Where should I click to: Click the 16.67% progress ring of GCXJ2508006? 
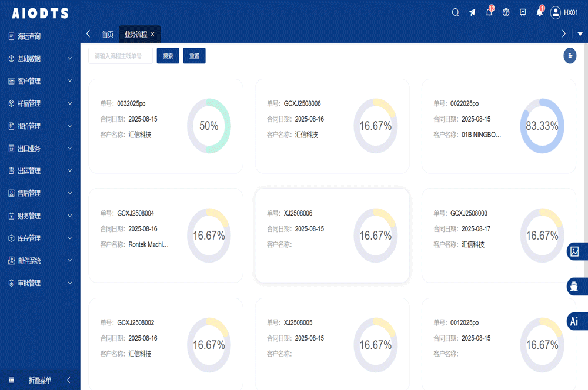pyautogui.click(x=375, y=126)
